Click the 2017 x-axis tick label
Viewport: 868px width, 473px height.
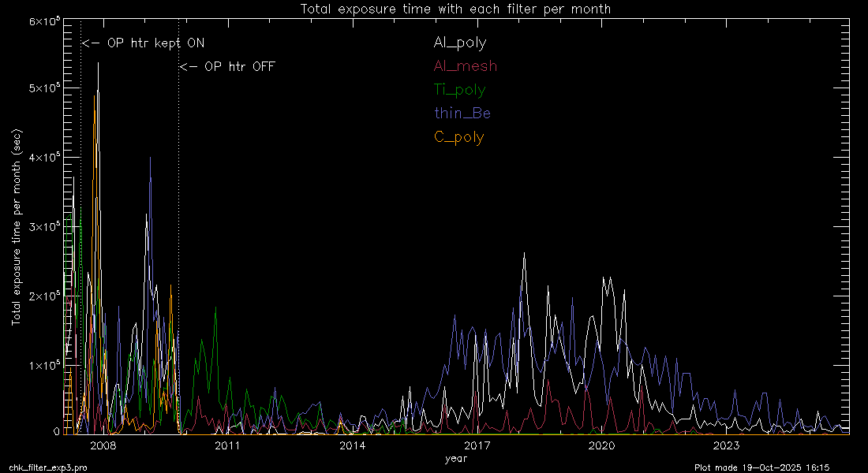coord(477,446)
